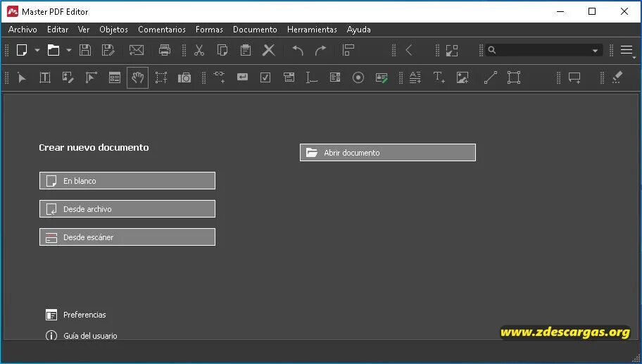Click the Undo arrow icon
The width and height of the screenshot is (642, 364).
298,51
